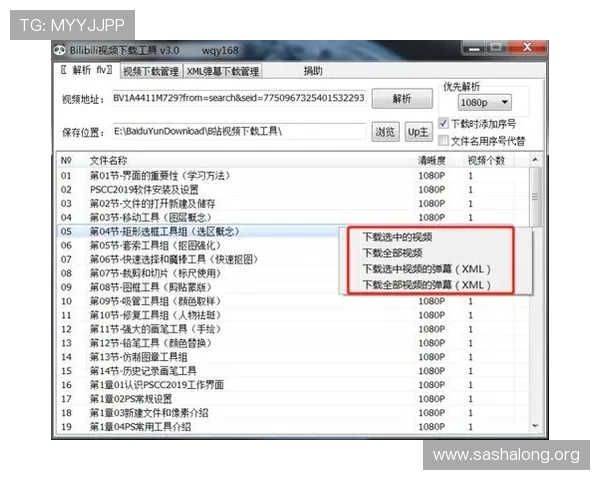Select row 第13节-仿制图章工具组
This screenshot has width=600, height=480.
(x=293, y=357)
